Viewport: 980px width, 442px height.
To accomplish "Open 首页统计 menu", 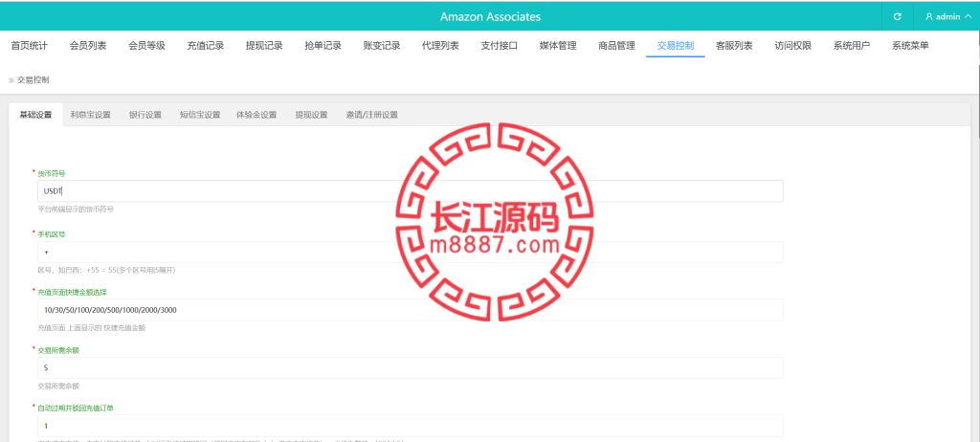I will (x=30, y=46).
